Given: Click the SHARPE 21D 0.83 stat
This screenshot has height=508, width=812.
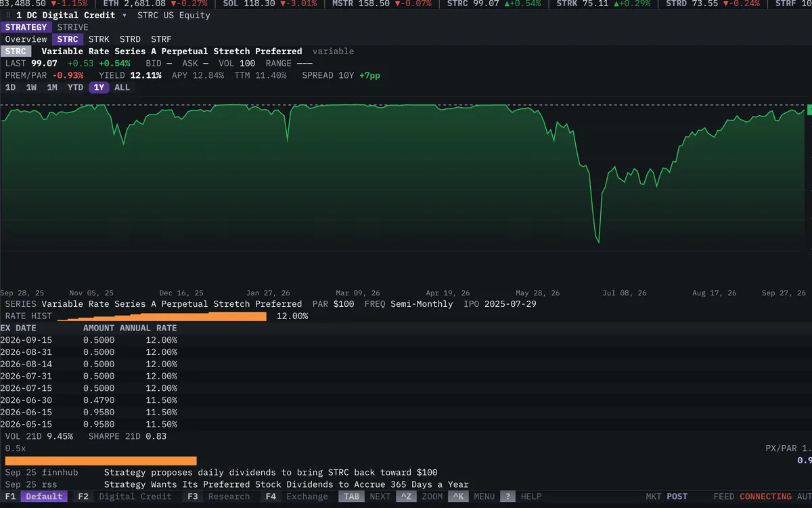Looking at the screenshot, I should (x=128, y=436).
